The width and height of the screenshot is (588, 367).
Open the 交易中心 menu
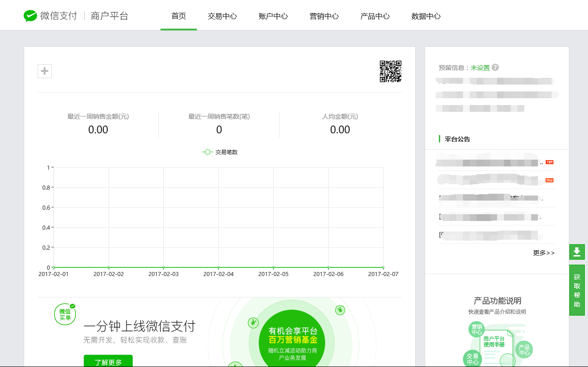point(222,16)
